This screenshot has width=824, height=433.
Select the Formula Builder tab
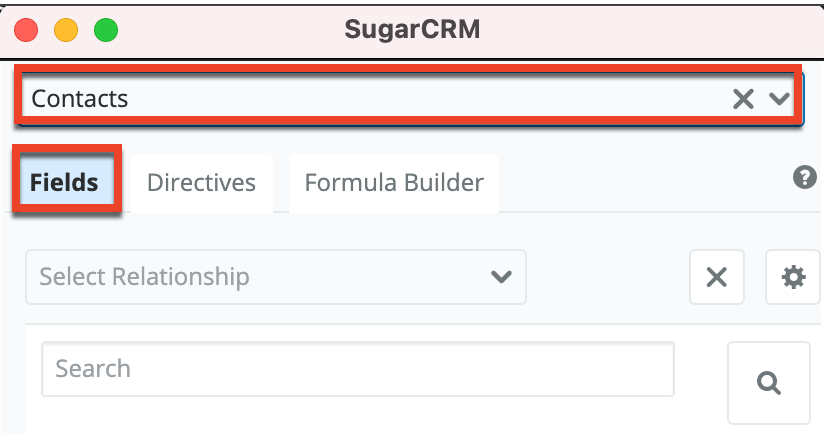(394, 183)
